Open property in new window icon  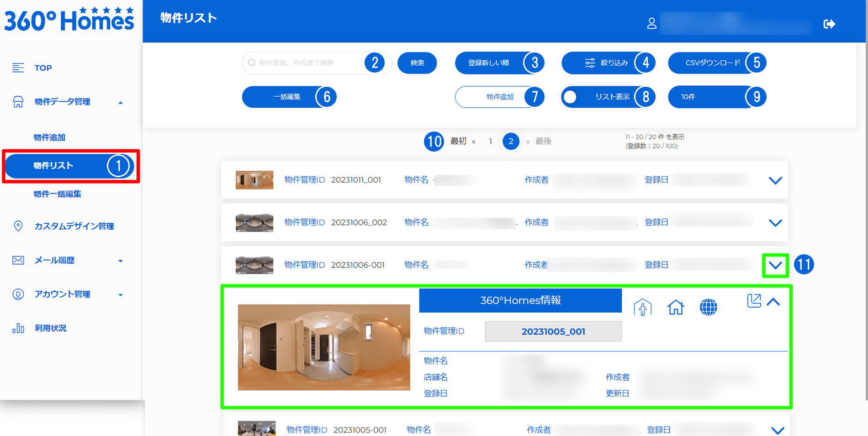[x=753, y=301]
